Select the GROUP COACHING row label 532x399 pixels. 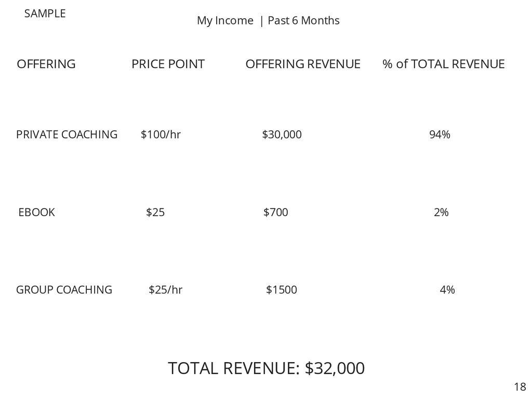(64, 290)
